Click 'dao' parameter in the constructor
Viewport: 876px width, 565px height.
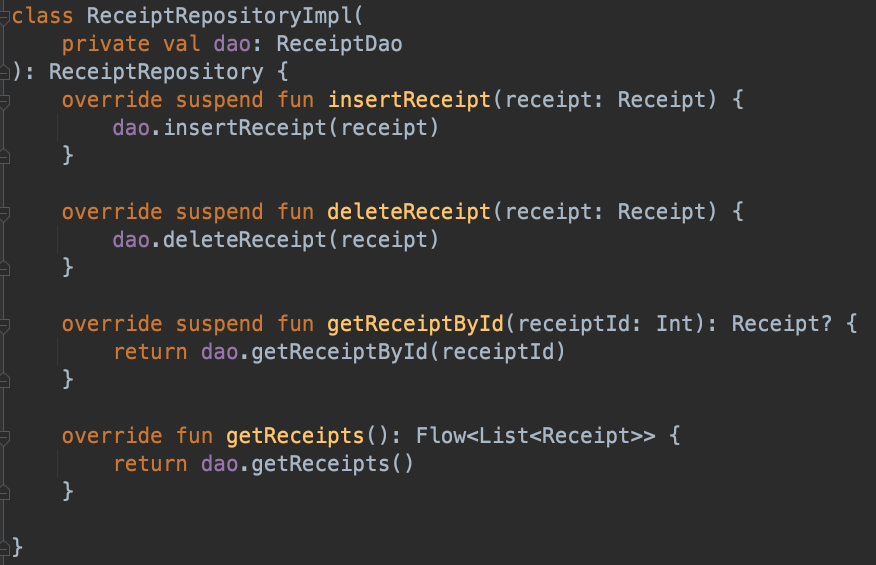coord(232,44)
